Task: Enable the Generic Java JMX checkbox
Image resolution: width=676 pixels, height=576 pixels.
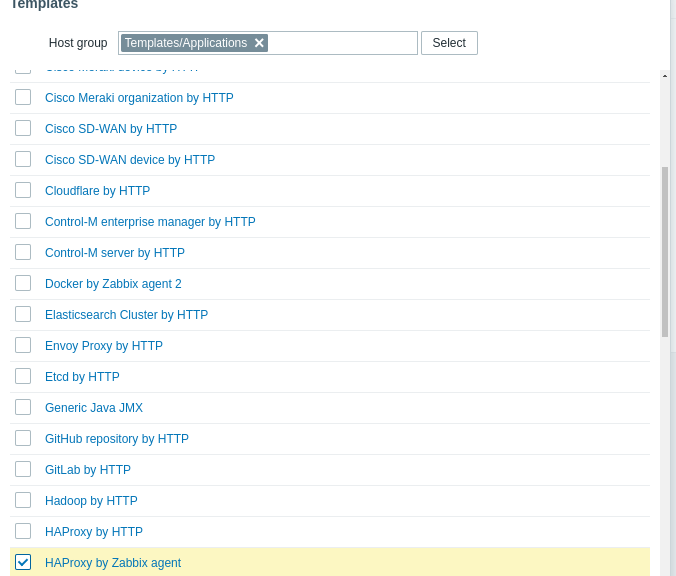Action: point(23,408)
